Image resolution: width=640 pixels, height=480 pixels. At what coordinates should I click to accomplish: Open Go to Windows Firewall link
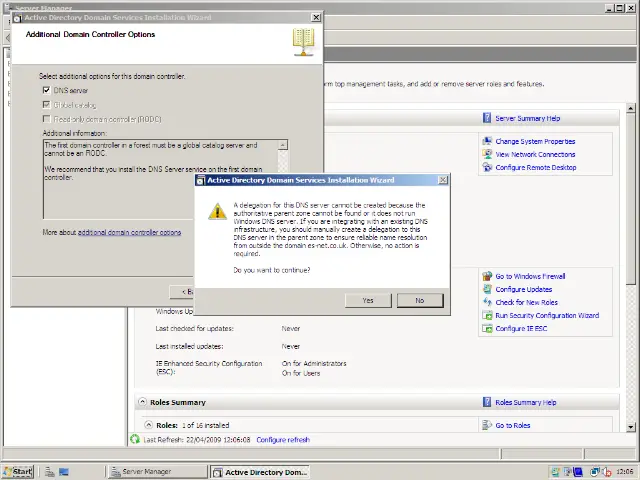point(530,276)
